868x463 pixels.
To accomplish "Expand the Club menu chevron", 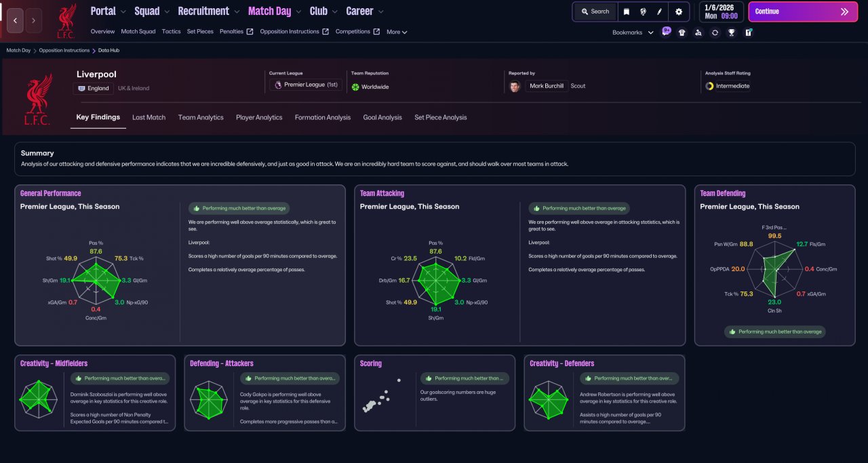I will point(334,12).
